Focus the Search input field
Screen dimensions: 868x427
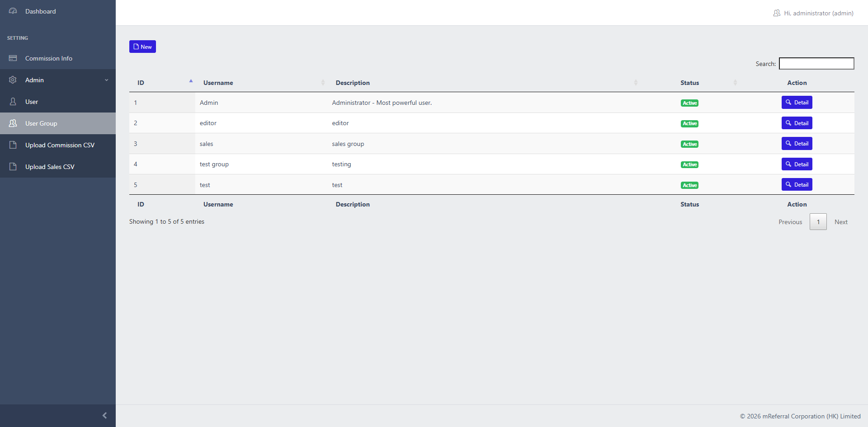[816, 64]
